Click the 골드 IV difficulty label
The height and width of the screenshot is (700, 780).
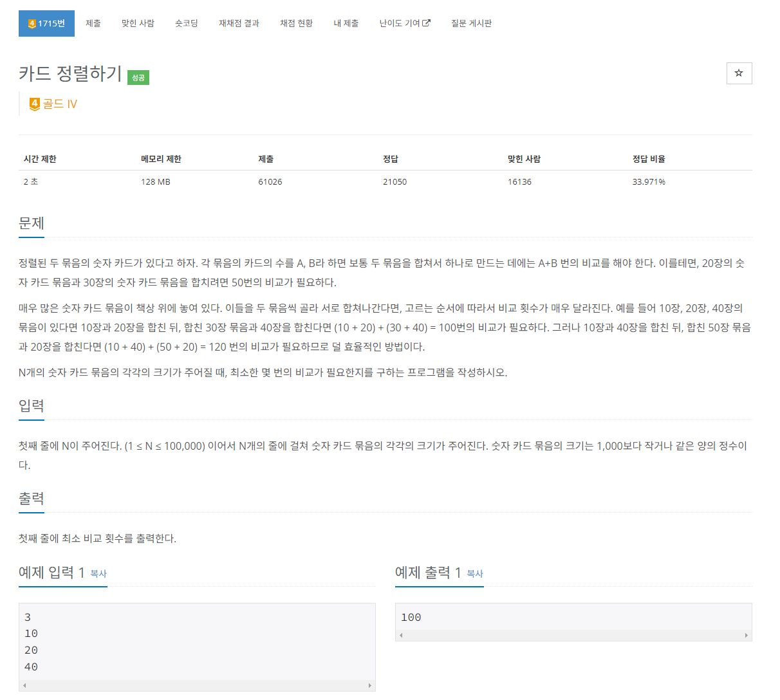tap(60, 104)
